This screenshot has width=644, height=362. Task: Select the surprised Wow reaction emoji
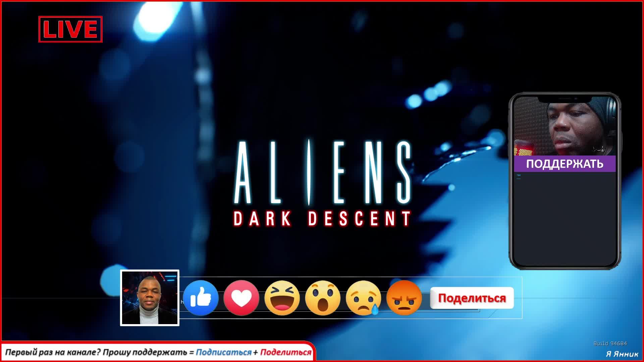[x=322, y=298]
